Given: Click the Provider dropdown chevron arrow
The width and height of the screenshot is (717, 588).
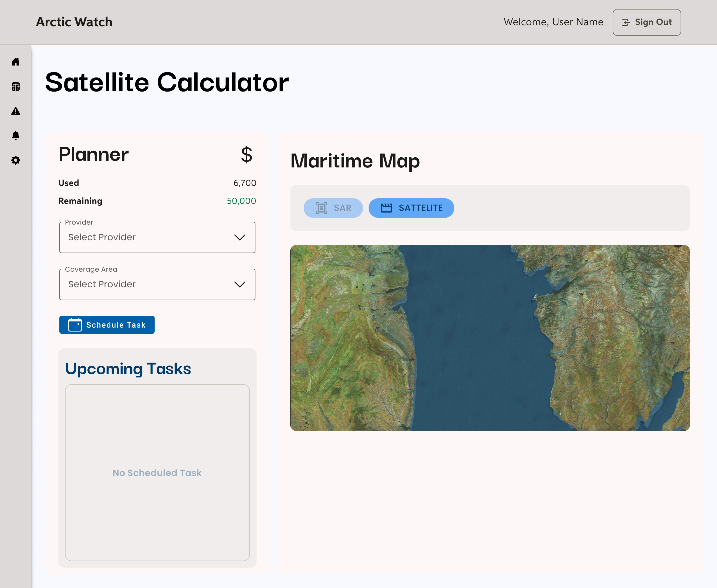Looking at the screenshot, I should click(239, 237).
